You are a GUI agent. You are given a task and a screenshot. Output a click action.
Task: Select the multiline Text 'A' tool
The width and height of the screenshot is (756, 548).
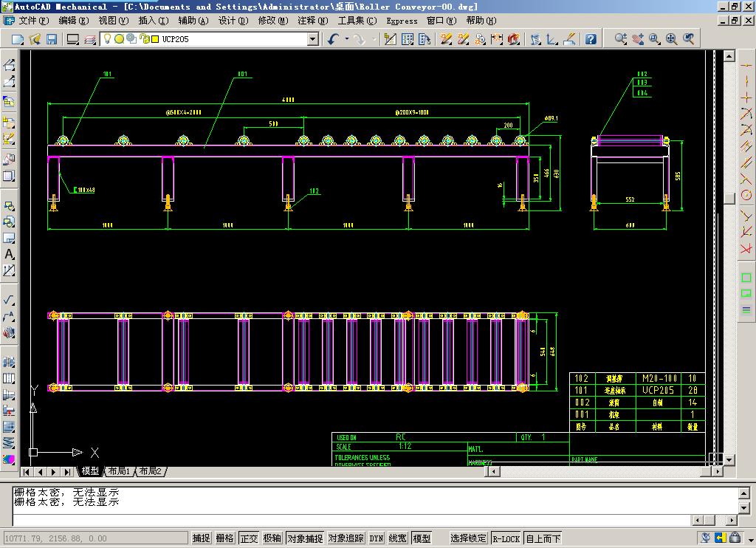point(9,255)
